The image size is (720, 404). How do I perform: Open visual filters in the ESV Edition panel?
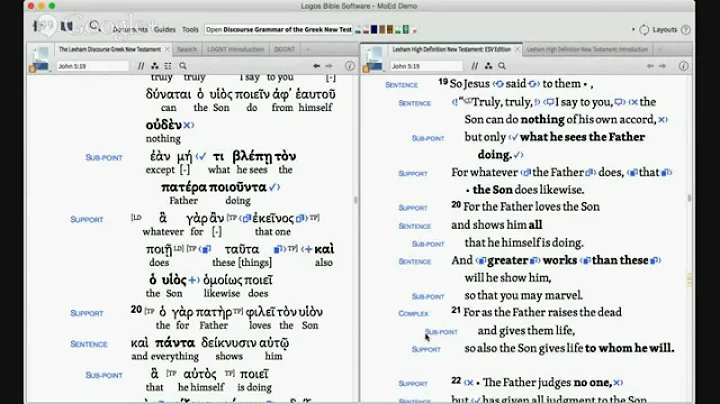(x=488, y=66)
